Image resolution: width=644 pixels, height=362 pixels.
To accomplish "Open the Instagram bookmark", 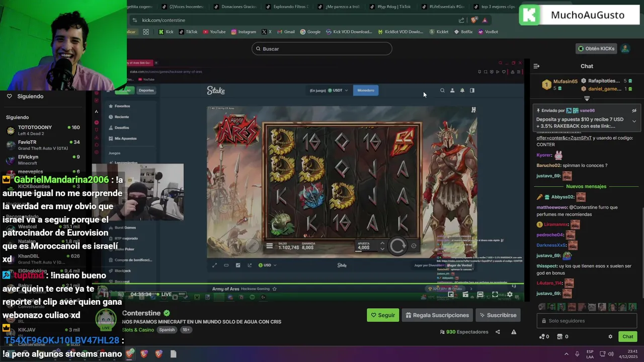I will (x=244, y=32).
